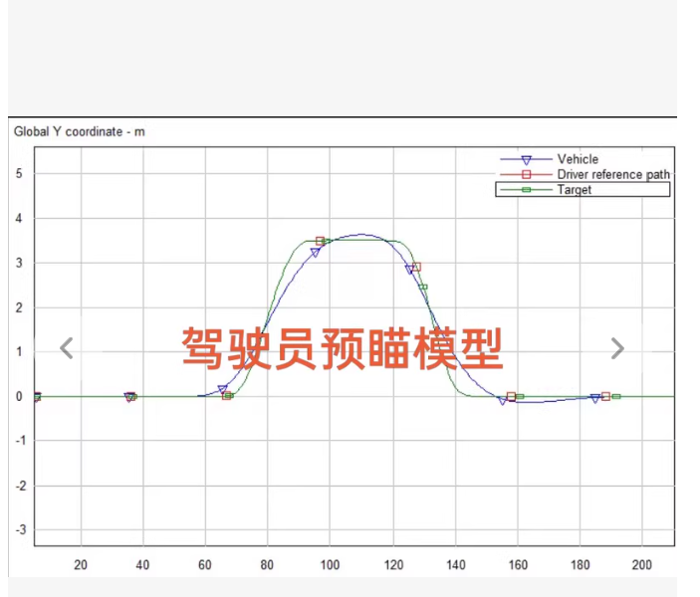Click the Target legend green marker
This screenshot has width=700, height=597.
tap(527, 190)
